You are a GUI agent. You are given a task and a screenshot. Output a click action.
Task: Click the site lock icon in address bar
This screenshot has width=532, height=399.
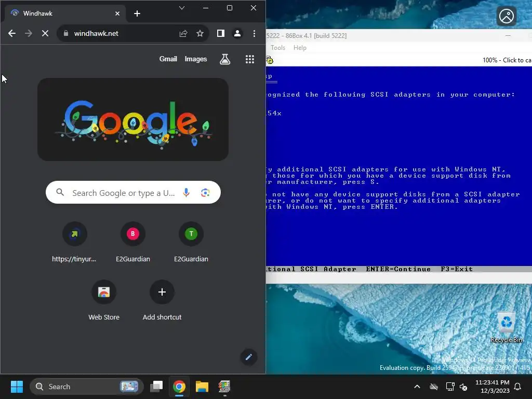[x=66, y=33]
